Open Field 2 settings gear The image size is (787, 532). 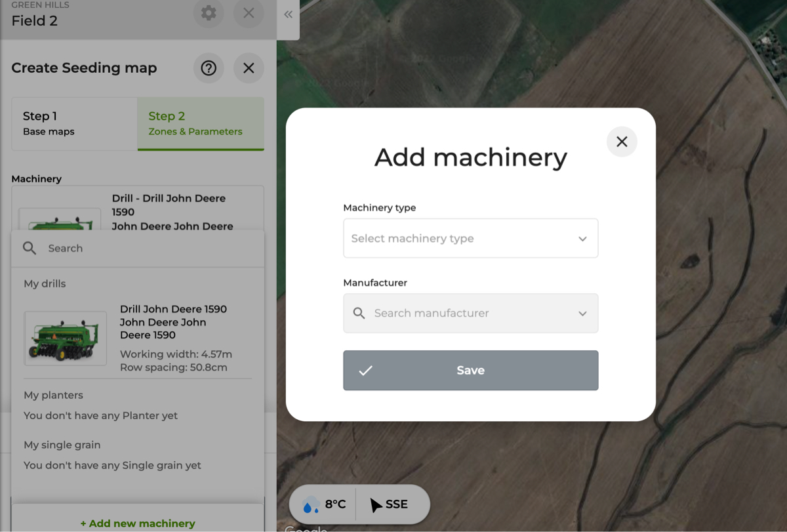[209, 13]
